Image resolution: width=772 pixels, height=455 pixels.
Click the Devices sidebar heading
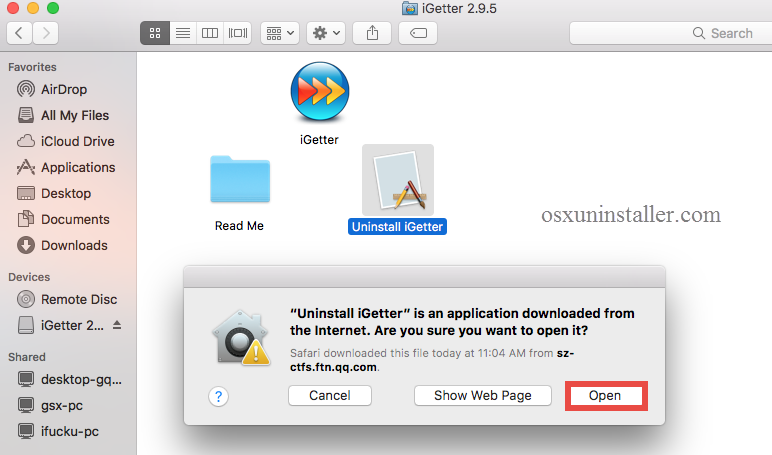(x=29, y=277)
